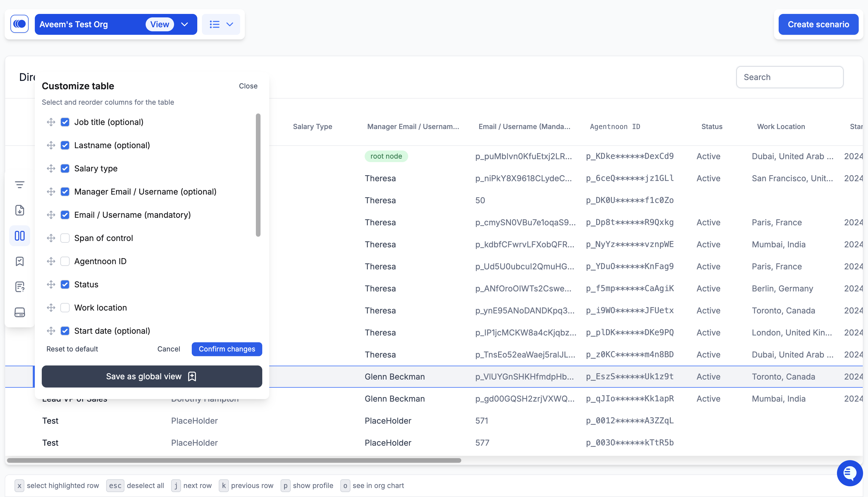Open the chat support bubble
Screen dimensions: 868x497
pyautogui.click(x=849, y=473)
